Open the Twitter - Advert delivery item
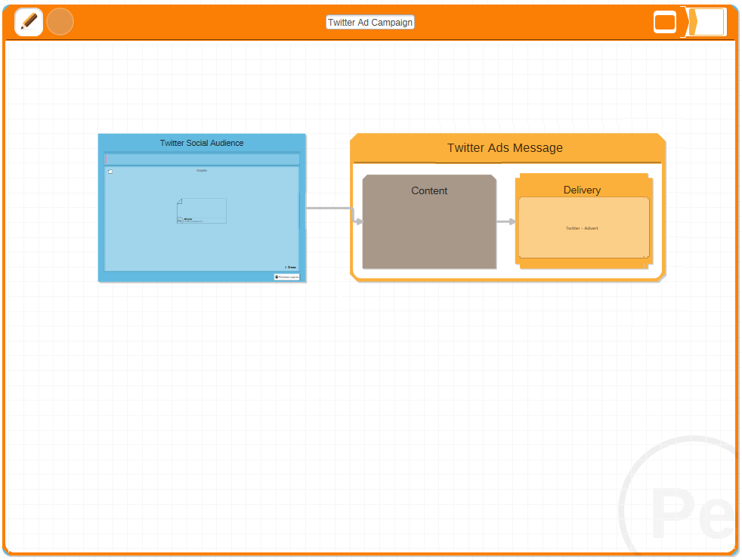The width and height of the screenshot is (742, 560). coord(584,227)
